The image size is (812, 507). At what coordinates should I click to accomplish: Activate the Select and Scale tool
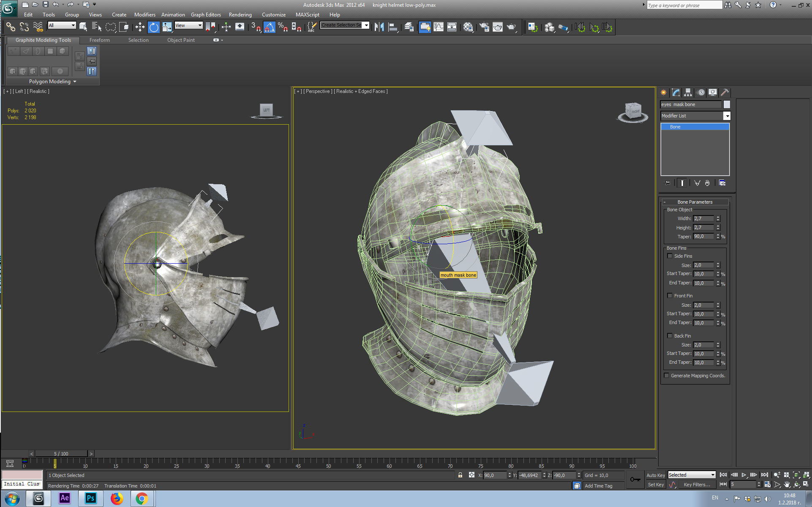coord(167,27)
